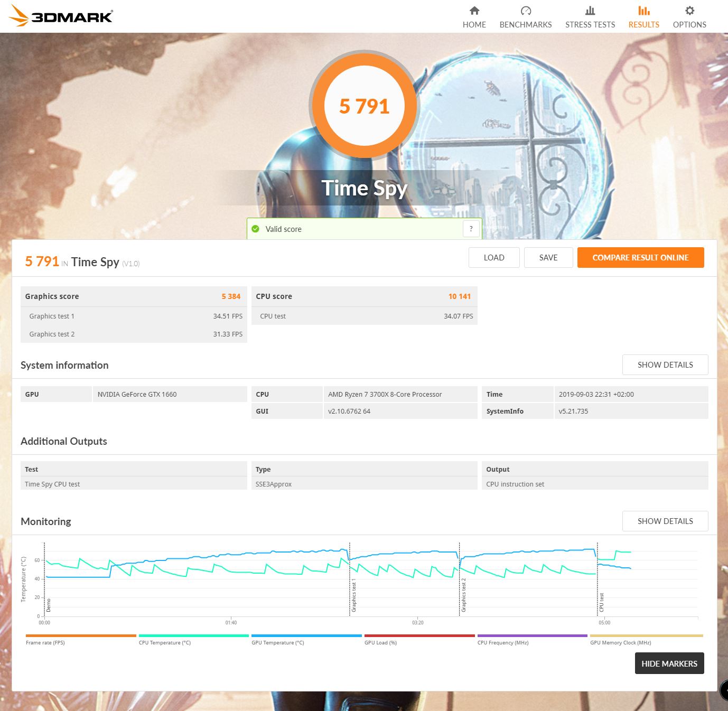Click the Valid score label
The height and width of the screenshot is (711, 728).
coord(283,229)
